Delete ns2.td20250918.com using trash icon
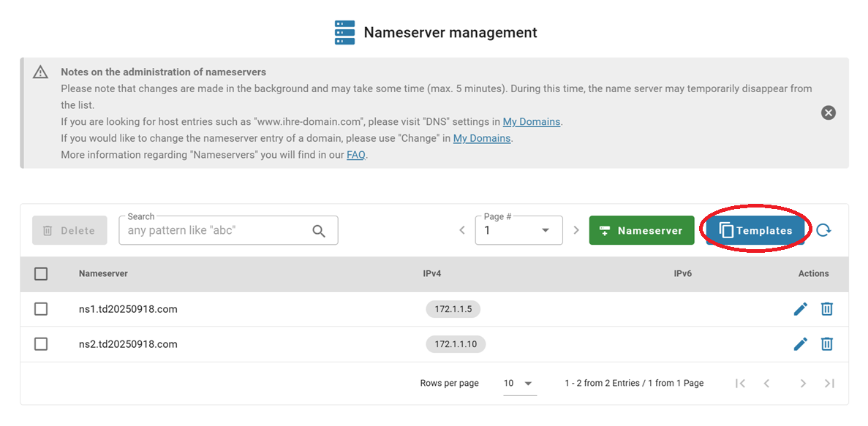Image resolution: width=868 pixels, height=426 pixels. click(x=827, y=344)
